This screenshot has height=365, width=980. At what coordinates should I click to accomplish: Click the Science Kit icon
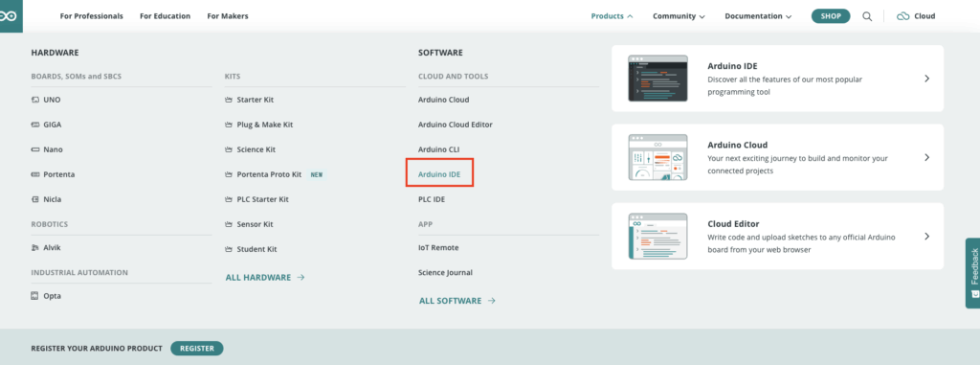pyautogui.click(x=229, y=149)
